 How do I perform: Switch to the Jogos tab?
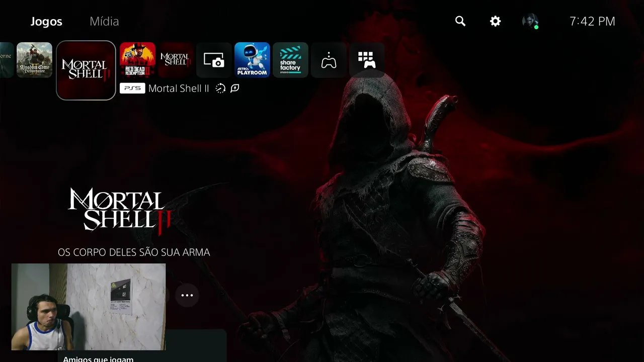pos(46,22)
